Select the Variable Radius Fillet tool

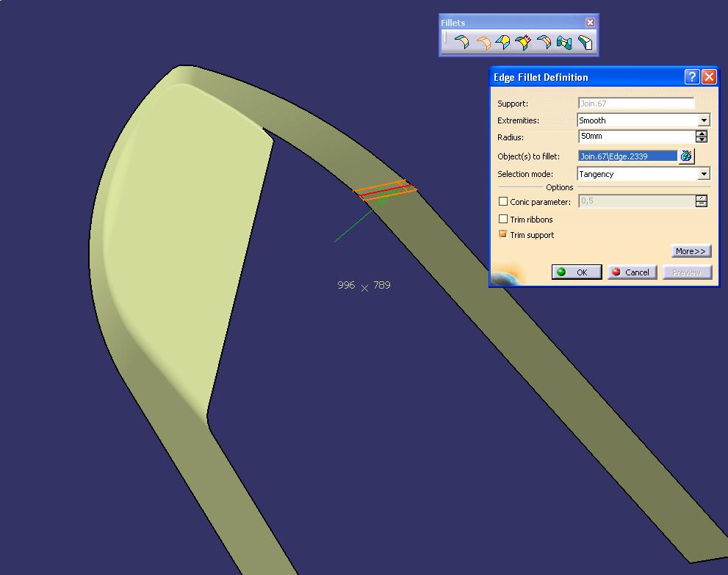[x=502, y=43]
